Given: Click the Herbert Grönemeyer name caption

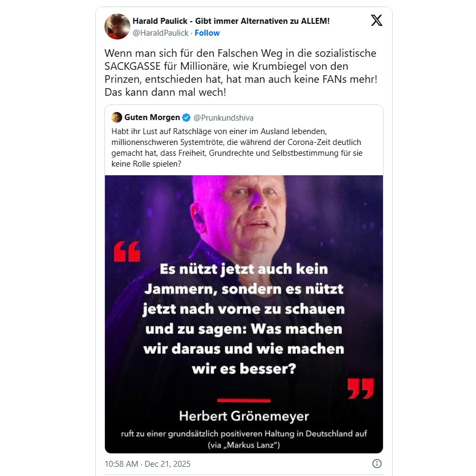Looking at the screenshot, I should 244,416.
